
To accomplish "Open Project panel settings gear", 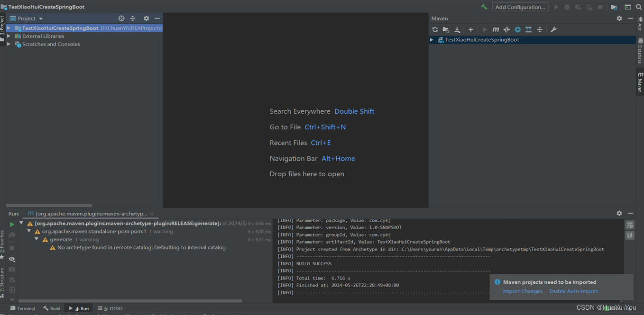I will click(x=146, y=18).
